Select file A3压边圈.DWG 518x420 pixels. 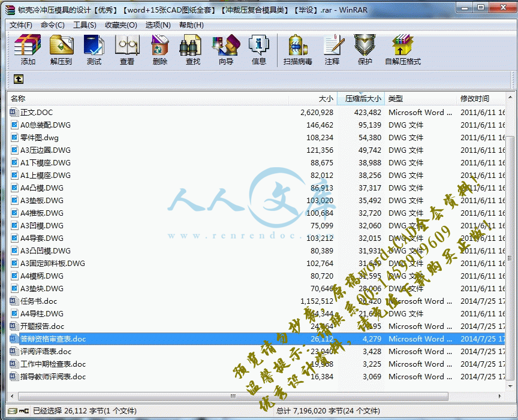46,150
